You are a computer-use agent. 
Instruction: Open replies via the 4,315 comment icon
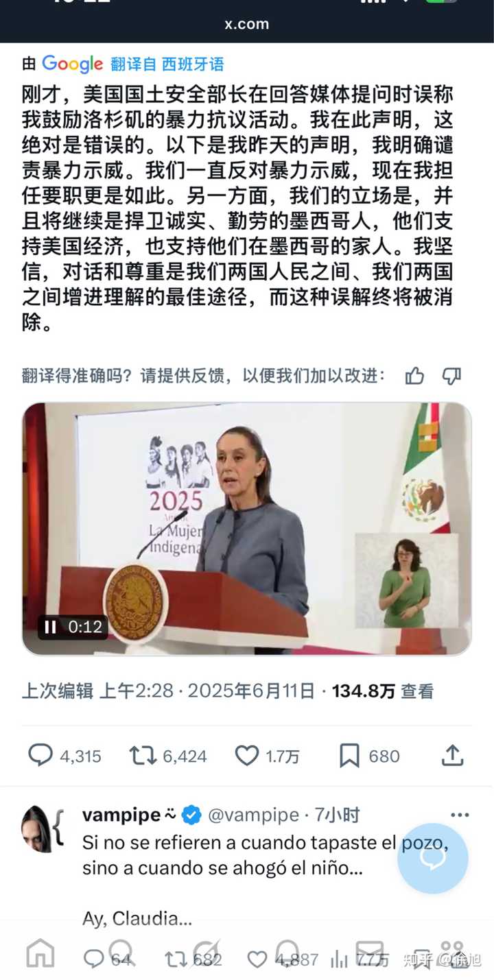(40, 756)
